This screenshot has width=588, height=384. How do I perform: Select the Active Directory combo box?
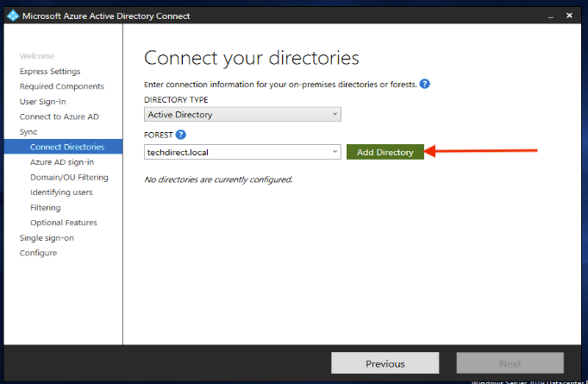coord(242,114)
